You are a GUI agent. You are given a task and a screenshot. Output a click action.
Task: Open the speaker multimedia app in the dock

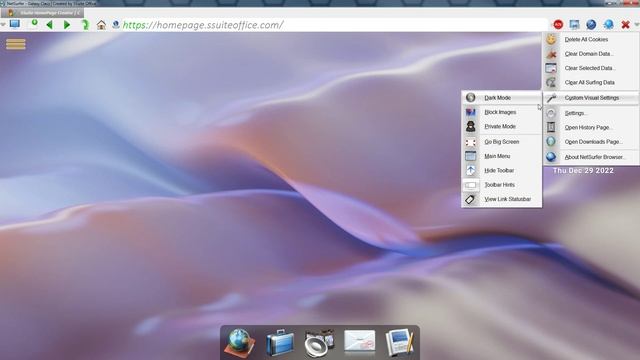[319, 343]
